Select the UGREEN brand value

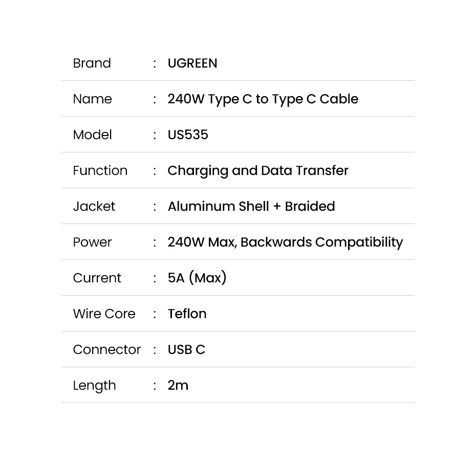click(192, 63)
